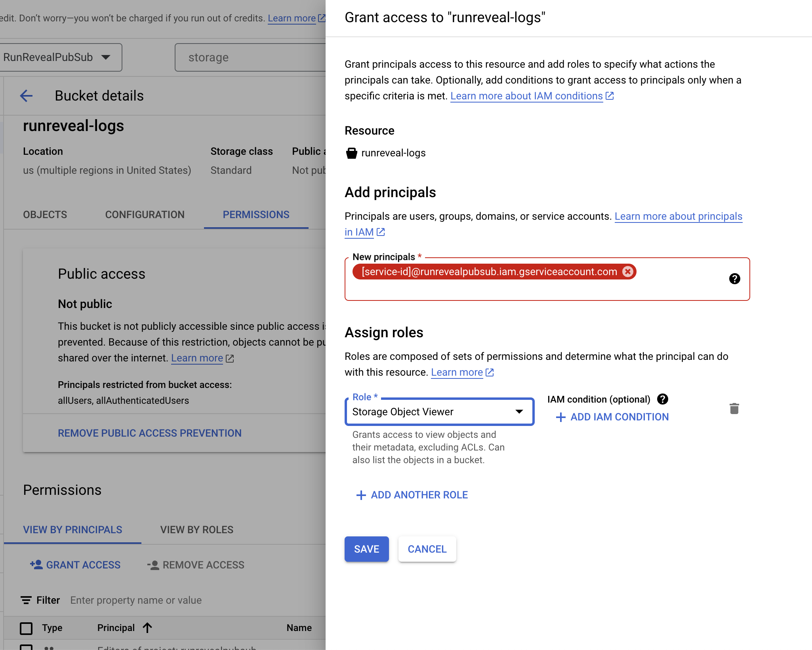
Task: Click the Filter list icon
Action: 26,600
